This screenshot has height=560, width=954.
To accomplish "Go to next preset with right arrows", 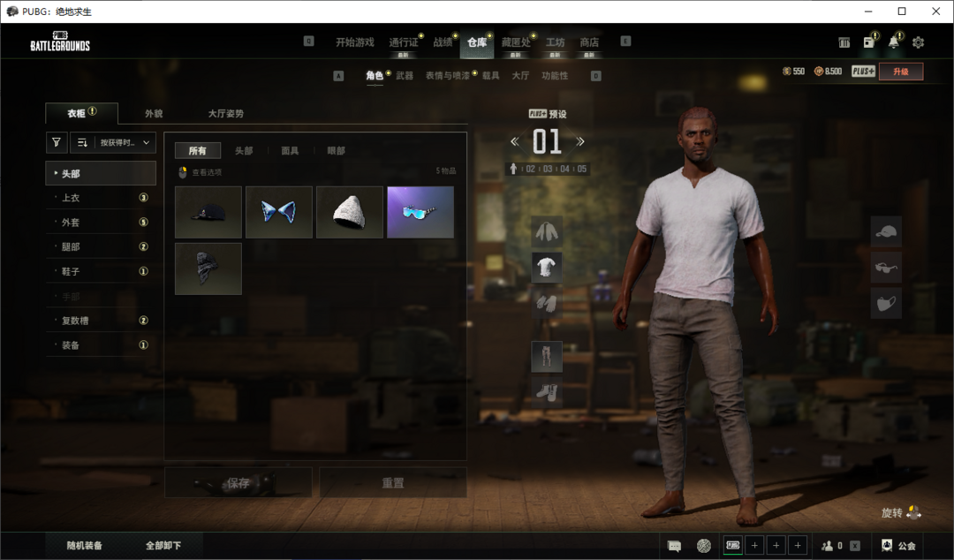I will 579,142.
